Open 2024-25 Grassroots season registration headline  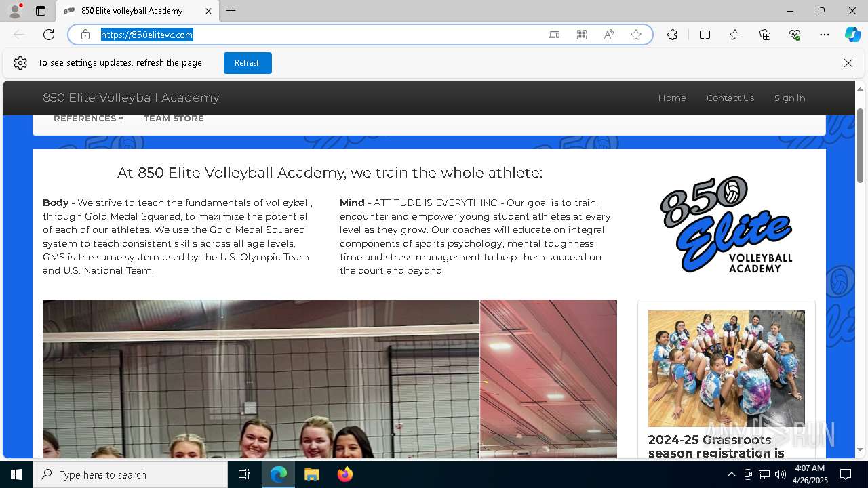716,447
